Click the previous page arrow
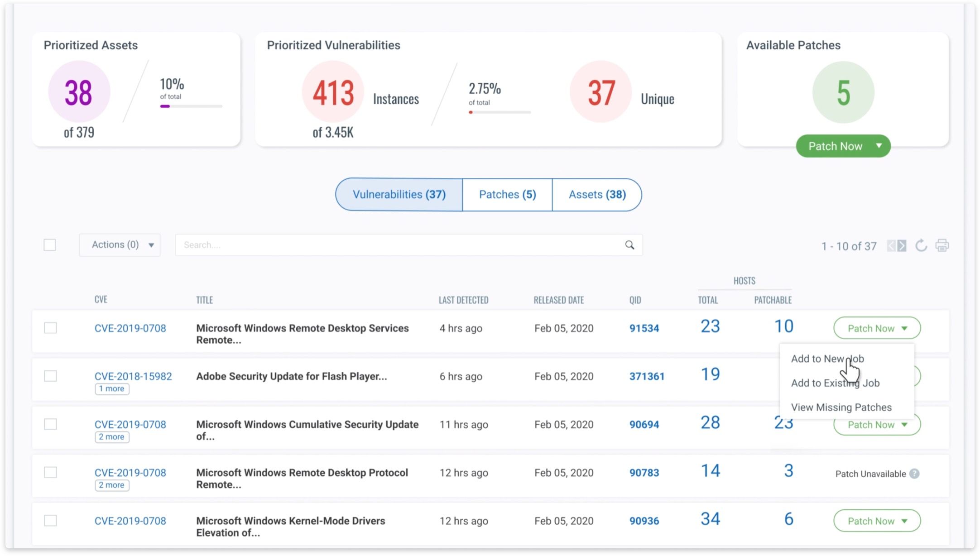This screenshot has height=556, width=980. tap(890, 246)
